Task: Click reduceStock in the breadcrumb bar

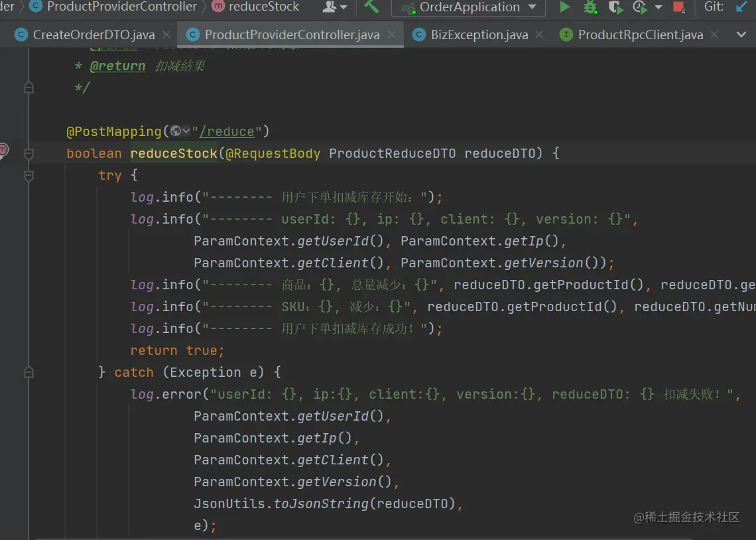Action: click(x=264, y=7)
